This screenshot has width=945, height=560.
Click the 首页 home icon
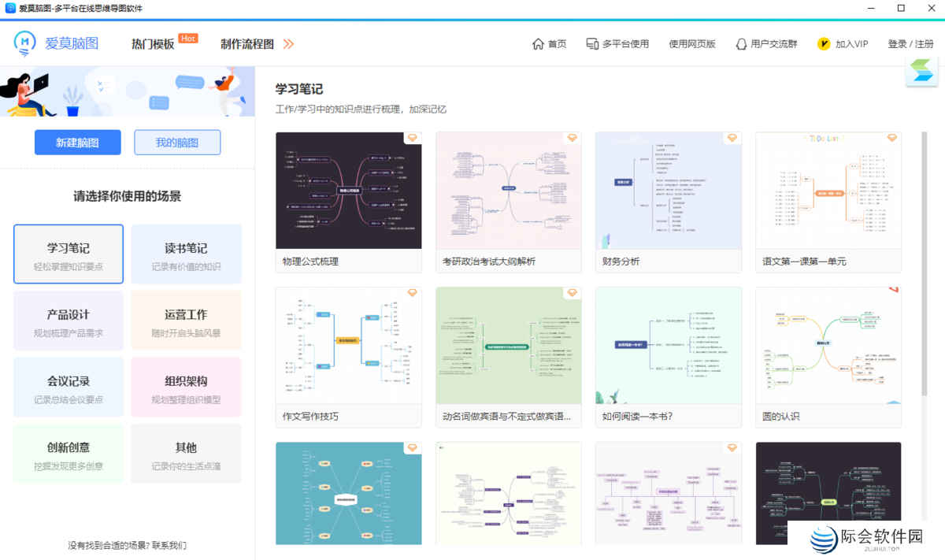(x=537, y=44)
